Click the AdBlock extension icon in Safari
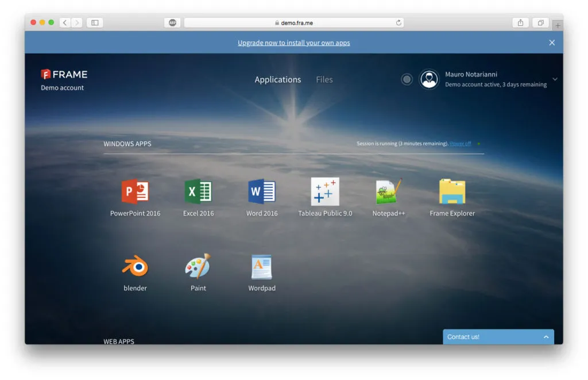588x380 pixels. tap(172, 22)
